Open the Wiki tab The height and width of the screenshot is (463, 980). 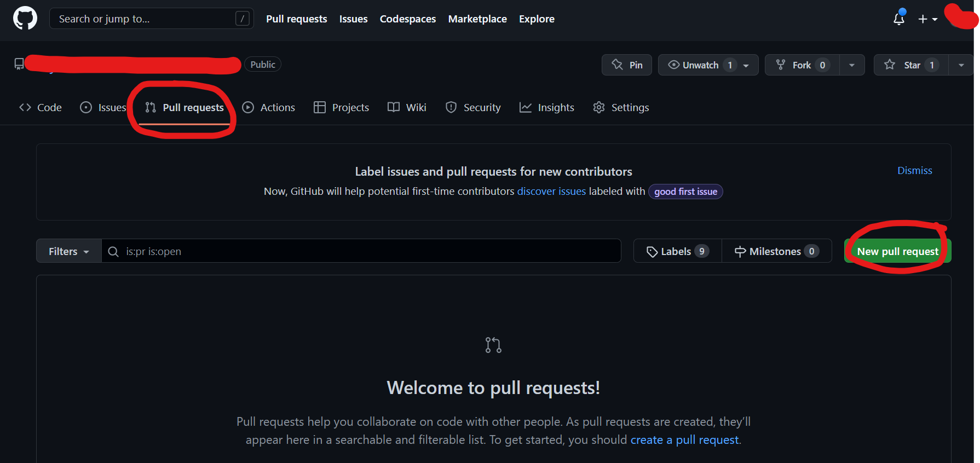click(407, 107)
